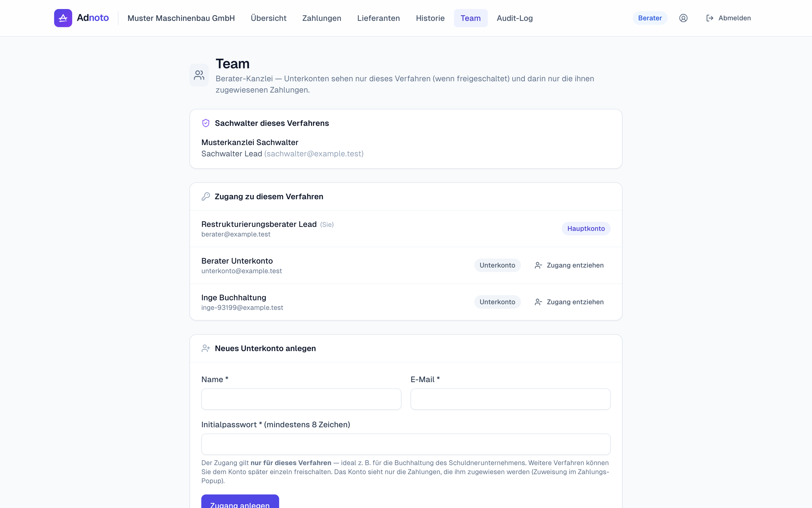
Task: Switch to the Historie tab
Action: (x=430, y=18)
